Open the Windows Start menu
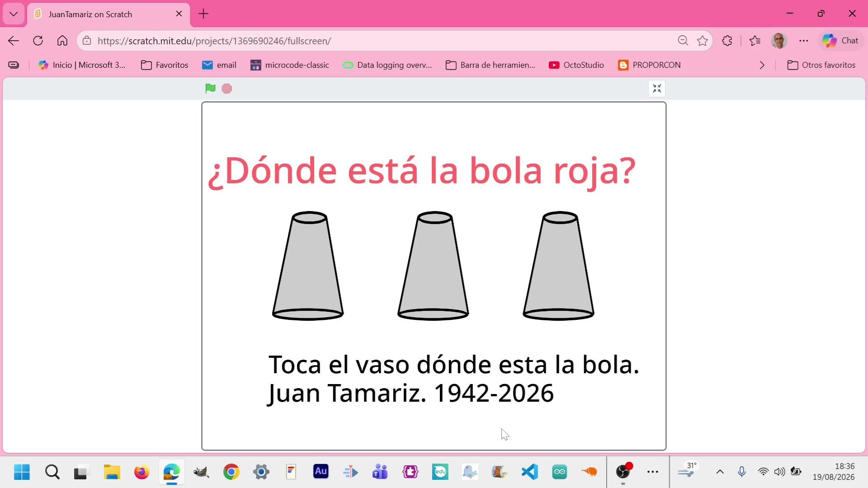The width and height of the screenshot is (868, 488). 22,472
